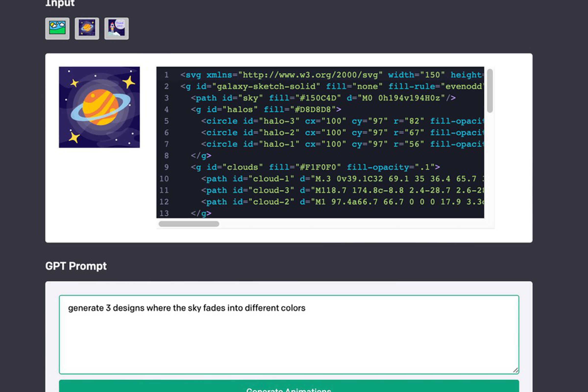Select the Saturn planet thumbnail
Screen dimensions: 588x392
point(87,28)
